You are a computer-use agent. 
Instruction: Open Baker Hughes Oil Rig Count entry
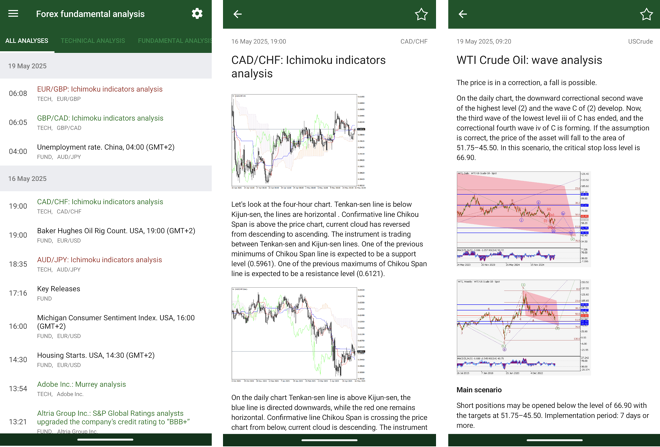pos(106,235)
